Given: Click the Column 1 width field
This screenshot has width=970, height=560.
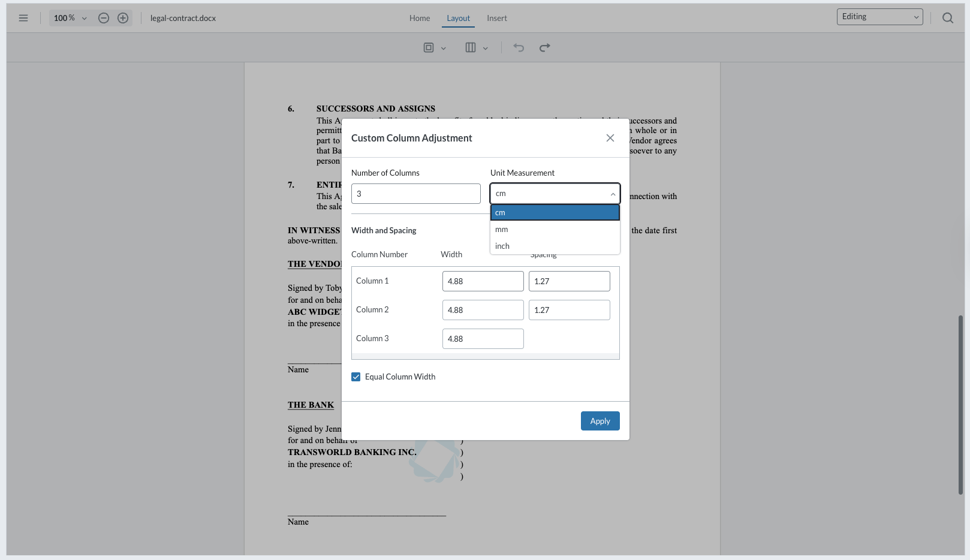Looking at the screenshot, I should coord(483,281).
